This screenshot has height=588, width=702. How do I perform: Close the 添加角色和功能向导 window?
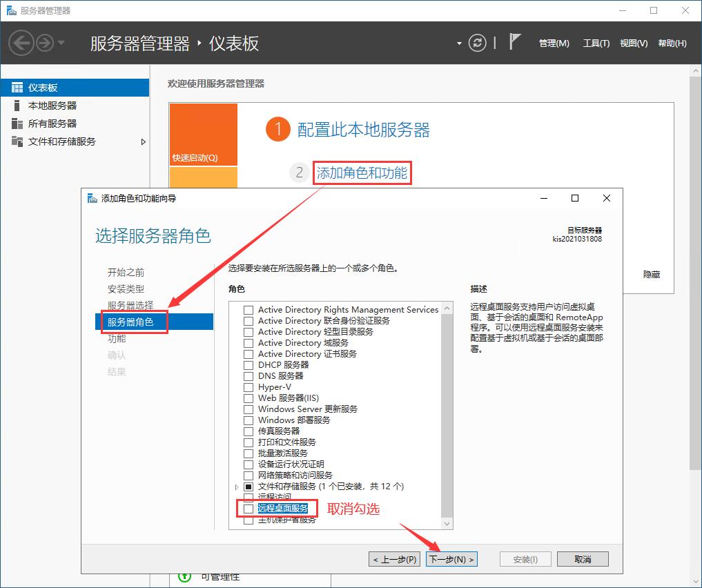(607, 198)
